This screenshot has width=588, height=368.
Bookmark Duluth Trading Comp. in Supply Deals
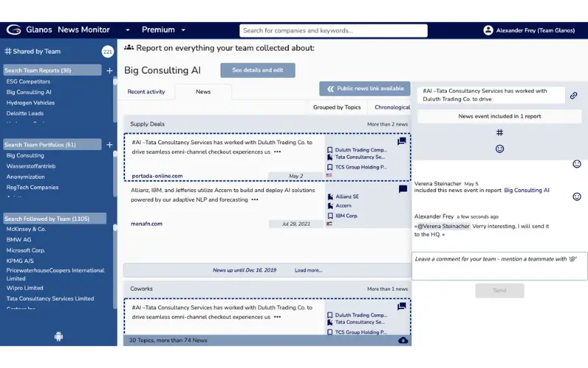(330, 150)
